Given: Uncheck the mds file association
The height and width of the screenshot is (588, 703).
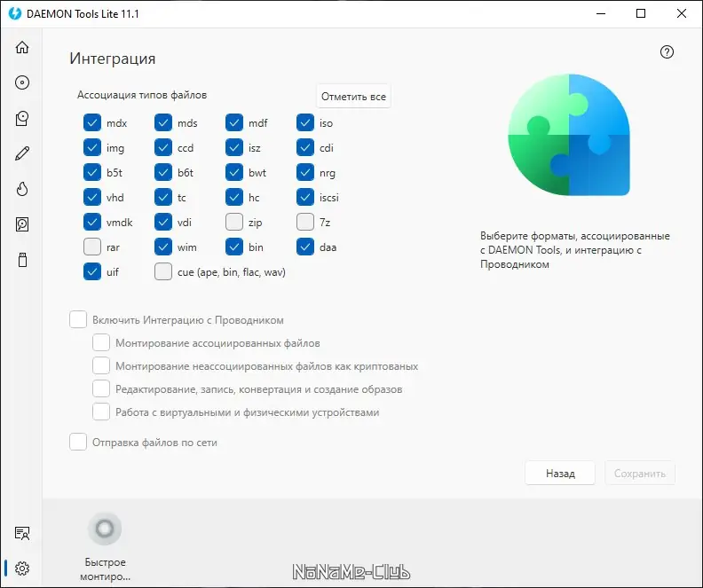Looking at the screenshot, I should coord(163,122).
